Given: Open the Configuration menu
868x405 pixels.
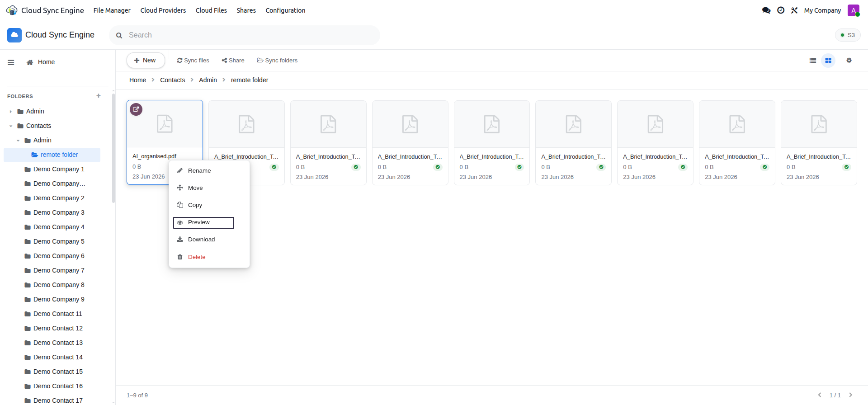Looking at the screenshot, I should (x=285, y=10).
